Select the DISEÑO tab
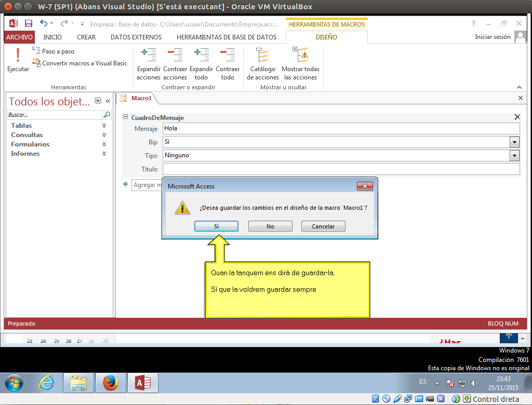This screenshot has width=532, height=405. coord(326,37)
